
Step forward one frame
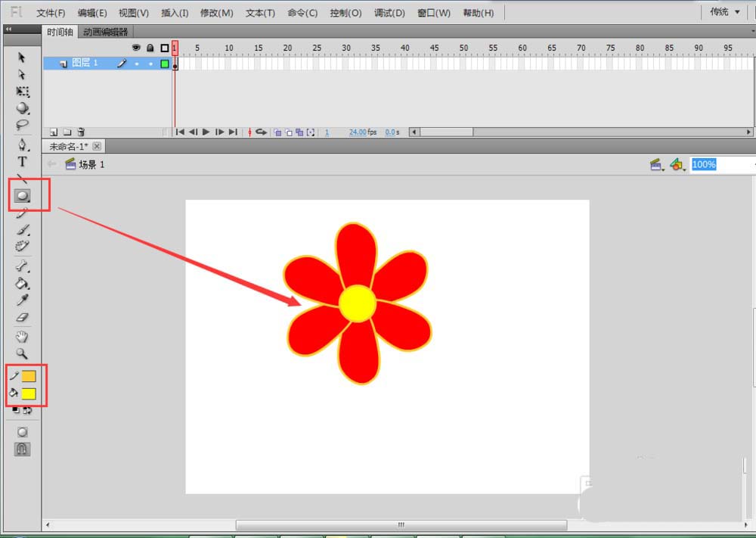(219, 132)
